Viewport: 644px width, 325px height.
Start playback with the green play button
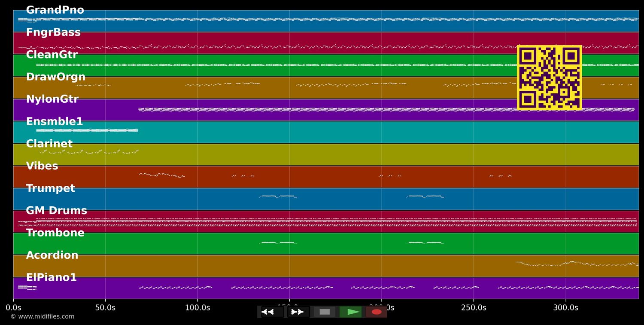(x=351, y=312)
